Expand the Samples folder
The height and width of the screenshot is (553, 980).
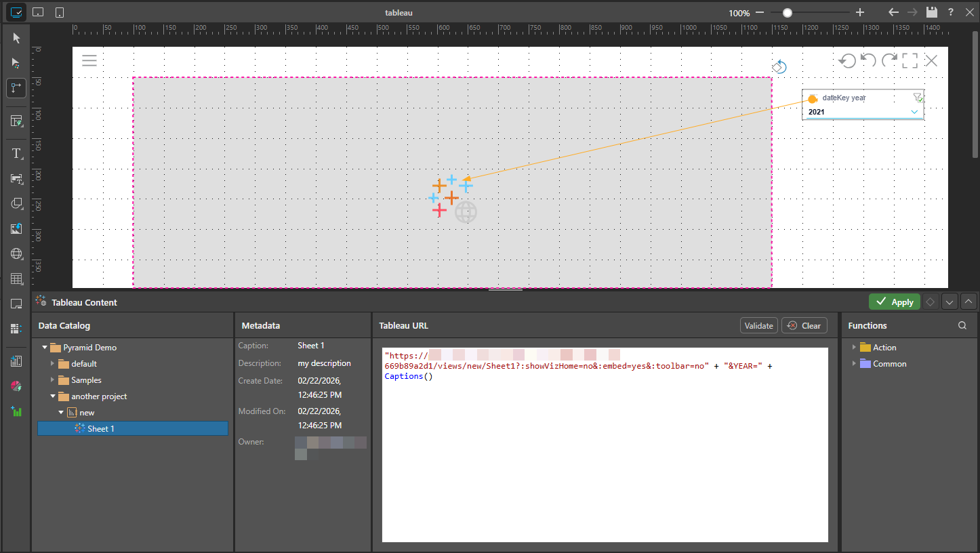tap(53, 380)
